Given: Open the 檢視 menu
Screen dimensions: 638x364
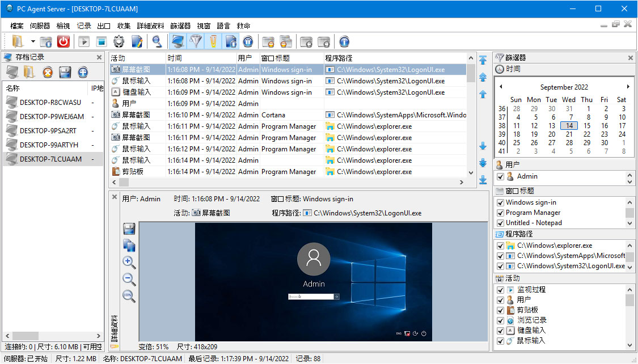Looking at the screenshot, I should 63,26.
